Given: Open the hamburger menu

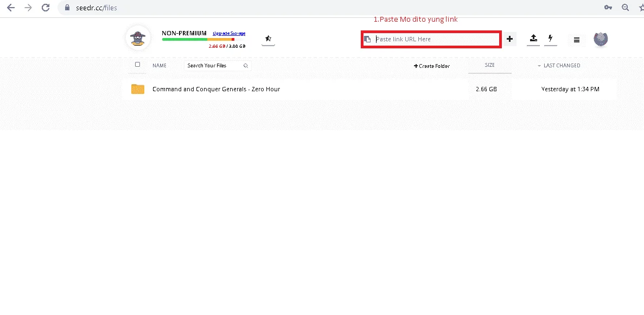Looking at the screenshot, I should [577, 40].
